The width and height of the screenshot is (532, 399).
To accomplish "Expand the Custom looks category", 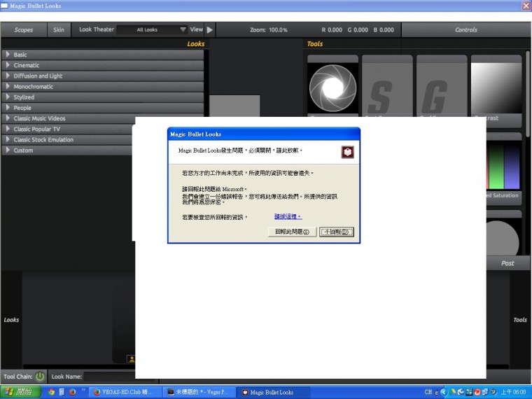I will (x=67, y=150).
